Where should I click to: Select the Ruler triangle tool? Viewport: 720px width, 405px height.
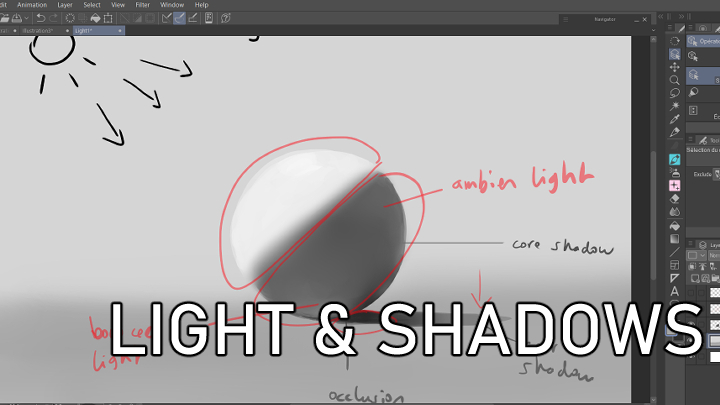pos(675,278)
